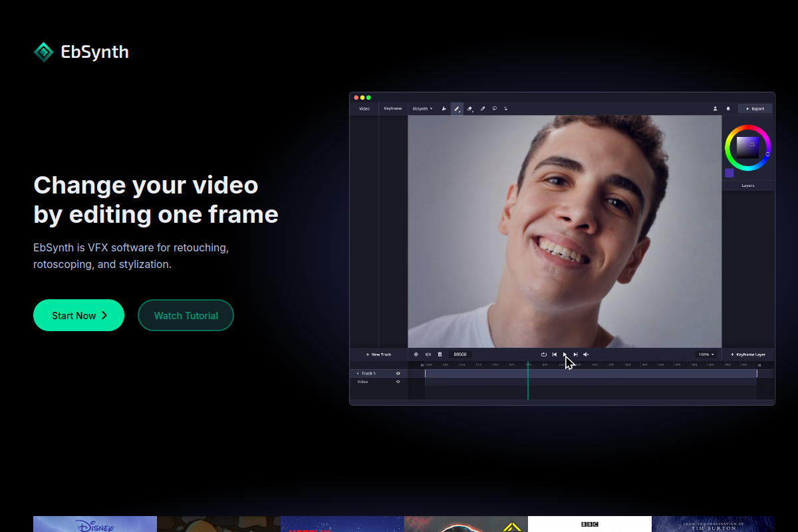Select the eyedropper tool

[483, 108]
